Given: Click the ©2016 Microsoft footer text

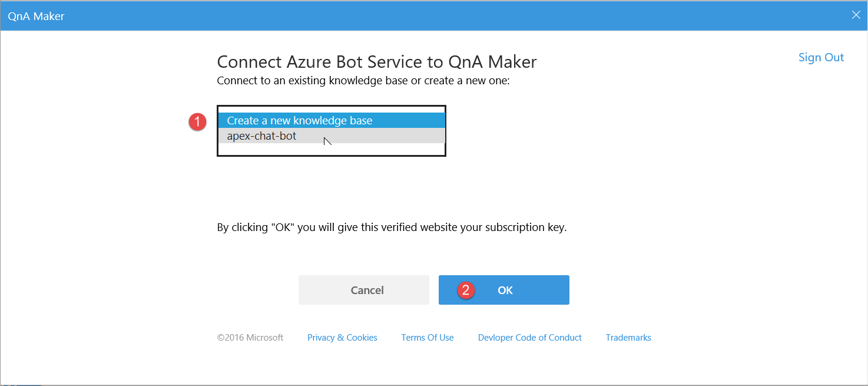Looking at the screenshot, I should point(250,338).
